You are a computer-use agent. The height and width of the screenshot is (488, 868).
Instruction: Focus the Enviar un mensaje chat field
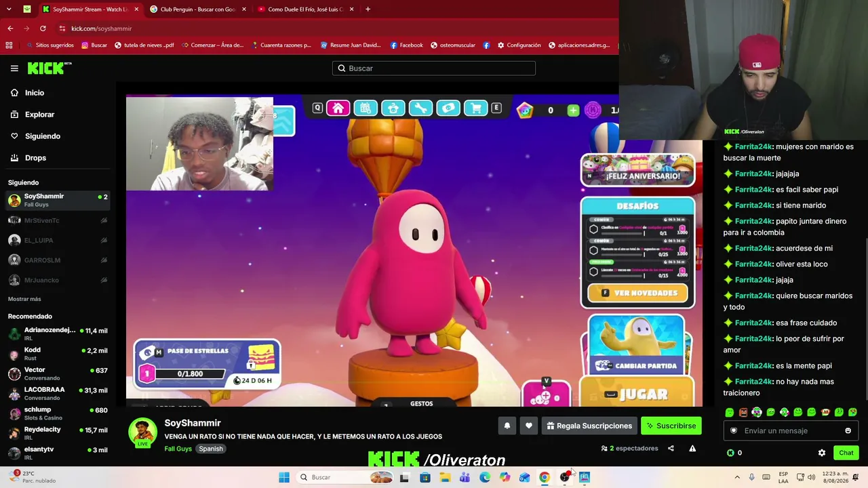coord(790,430)
